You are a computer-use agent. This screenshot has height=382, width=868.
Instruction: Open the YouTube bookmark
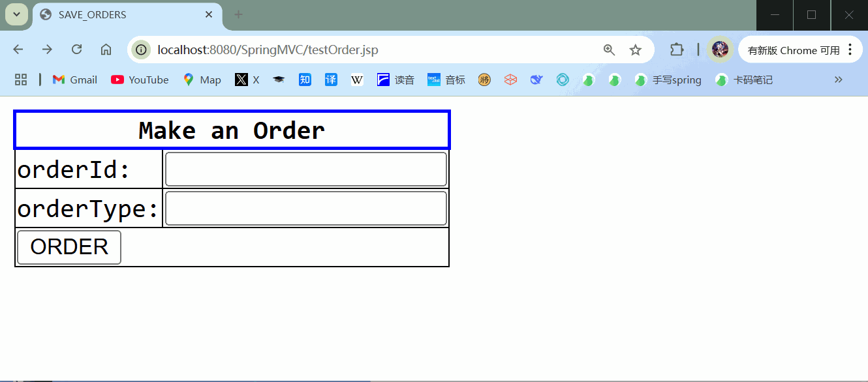tap(140, 80)
